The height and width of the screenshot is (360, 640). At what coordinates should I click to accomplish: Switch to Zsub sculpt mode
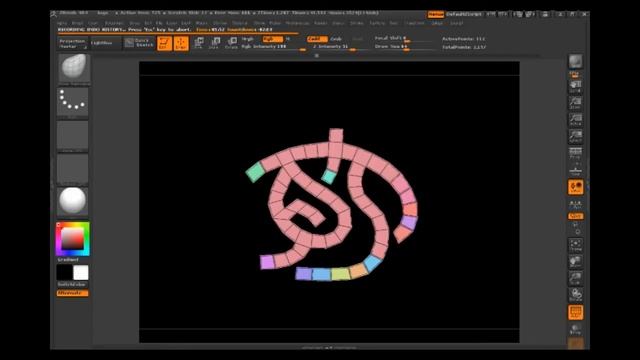(x=336, y=39)
